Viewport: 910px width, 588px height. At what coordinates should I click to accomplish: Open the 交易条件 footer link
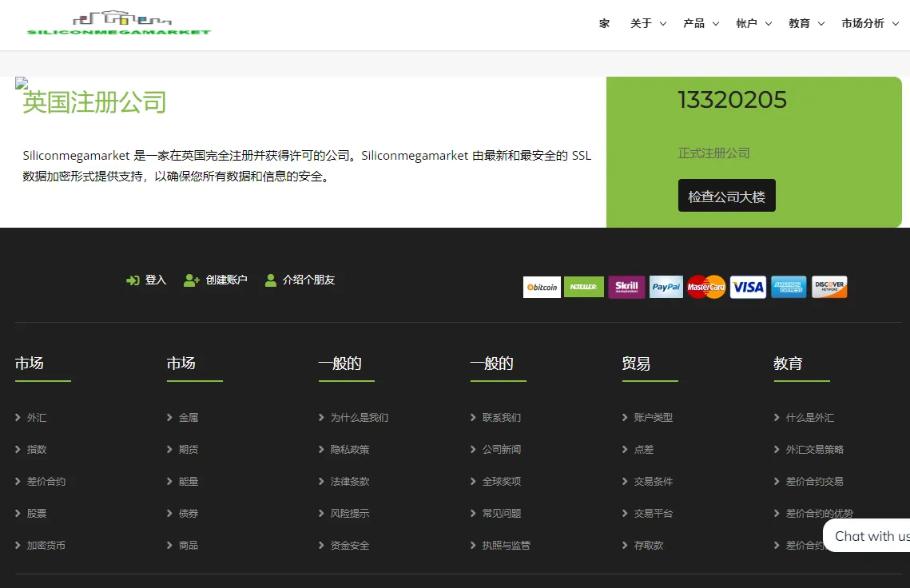(x=653, y=481)
